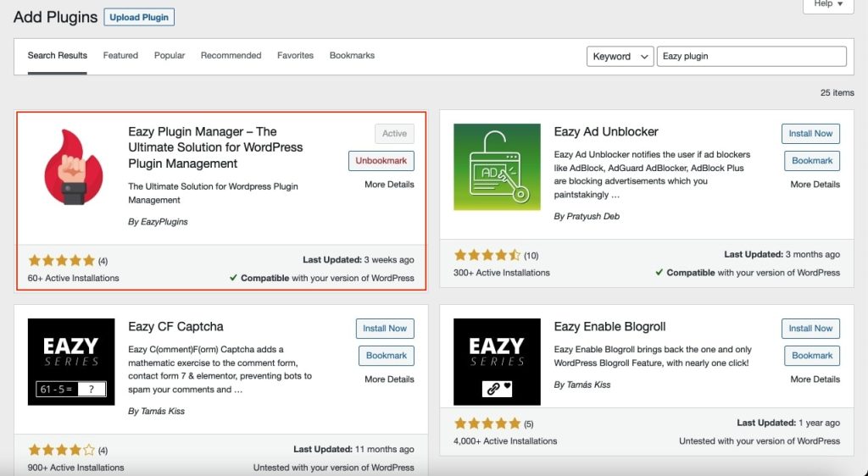Open More Details for Eazy Enable Blogroll
The image size is (868, 476).
tap(815, 379)
